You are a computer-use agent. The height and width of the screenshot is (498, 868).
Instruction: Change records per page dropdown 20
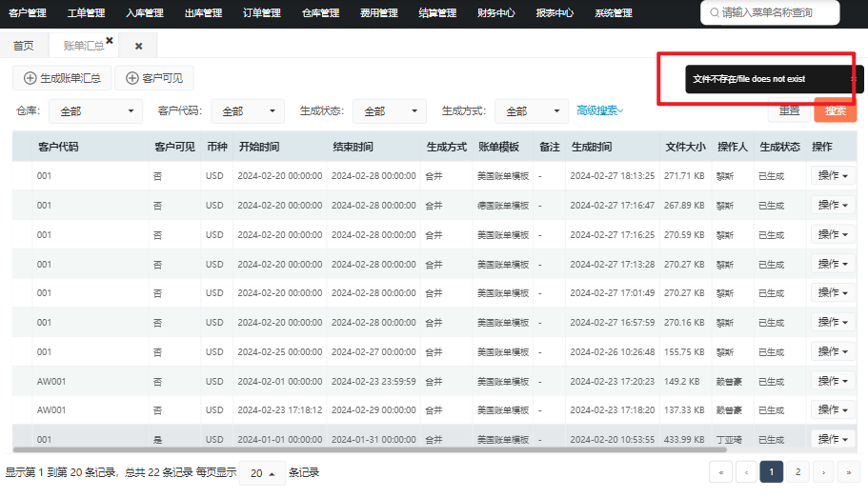tap(262, 473)
